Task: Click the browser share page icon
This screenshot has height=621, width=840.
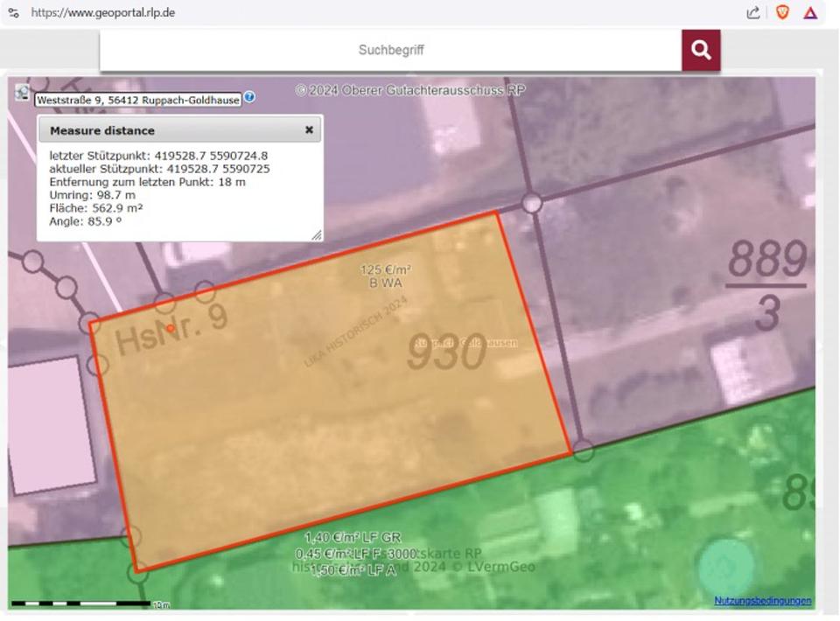Action: coord(752,12)
